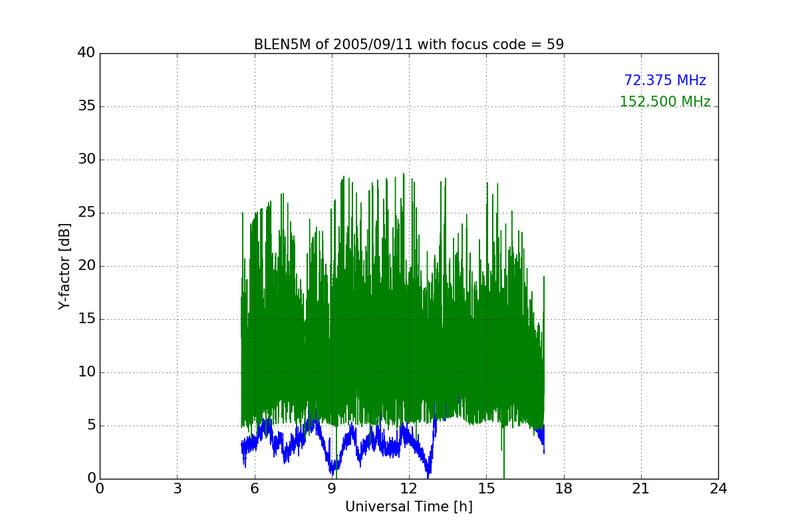The height and width of the screenshot is (532, 798).
Task: Select the blue 72.375 MHz legend label
Action: 665,80
